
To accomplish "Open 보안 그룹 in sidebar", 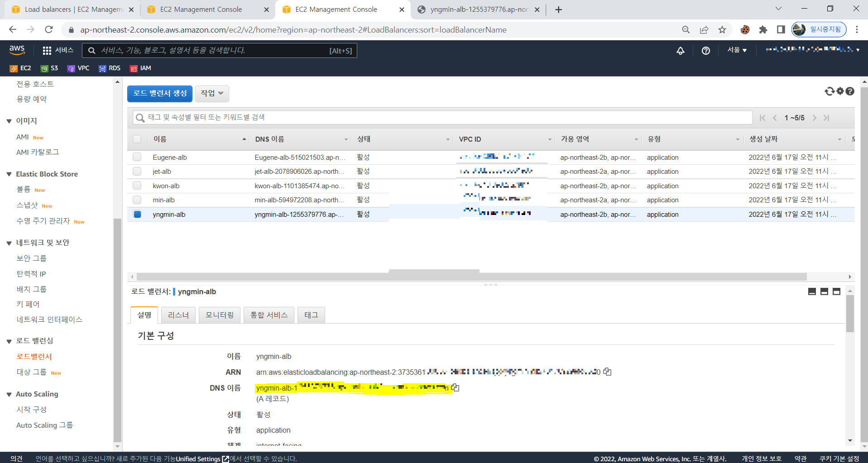I will [32, 258].
